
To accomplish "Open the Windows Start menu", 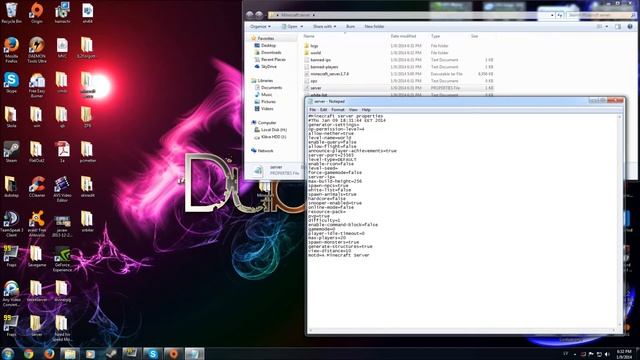I will point(8,353).
